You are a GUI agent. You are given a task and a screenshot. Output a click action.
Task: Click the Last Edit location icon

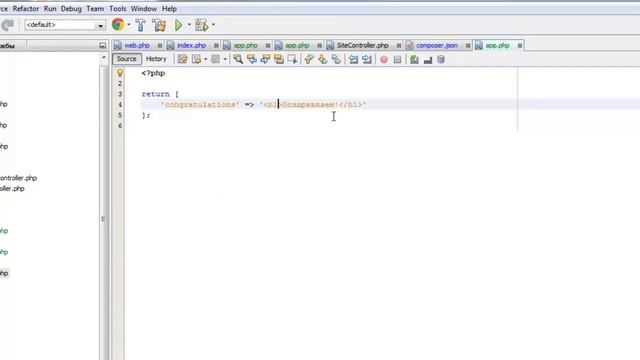(x=182, y=60)
